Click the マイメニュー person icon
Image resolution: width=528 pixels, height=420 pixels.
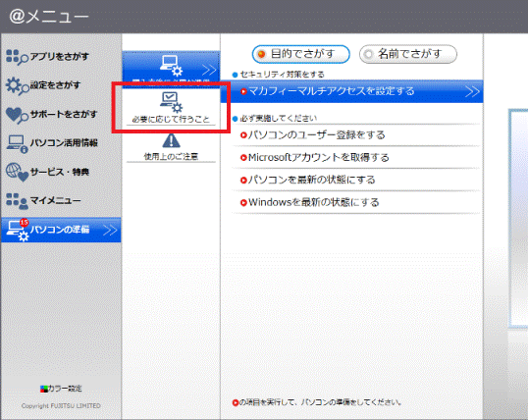[x=17, y=201]
